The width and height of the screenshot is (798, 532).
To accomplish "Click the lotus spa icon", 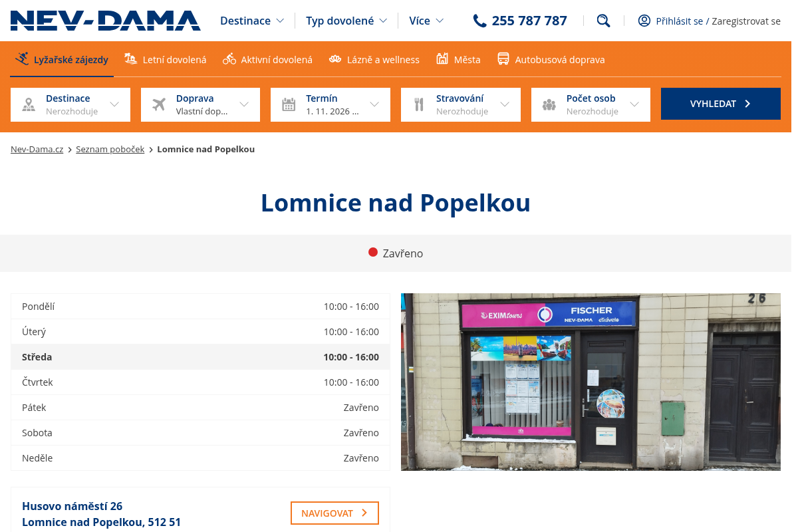I will point(335,59).
